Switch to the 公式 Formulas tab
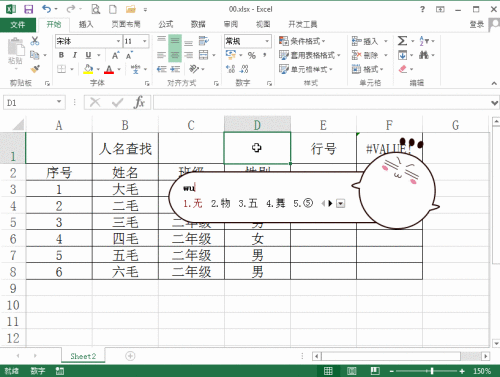 coord(166,24)
